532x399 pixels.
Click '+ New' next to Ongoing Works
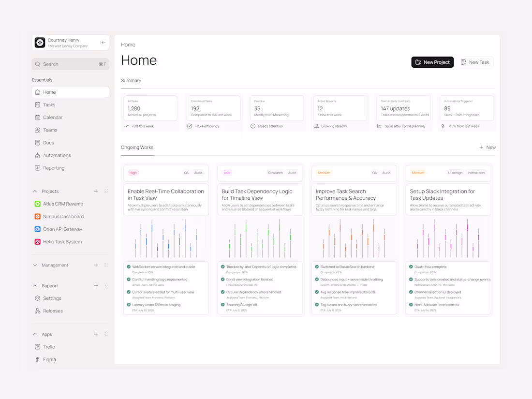(x=487, y=147)
